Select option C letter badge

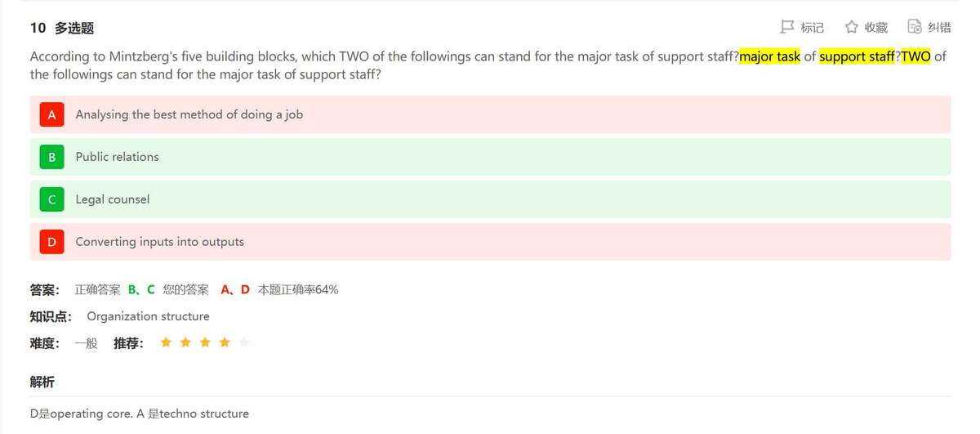[51, 199]
